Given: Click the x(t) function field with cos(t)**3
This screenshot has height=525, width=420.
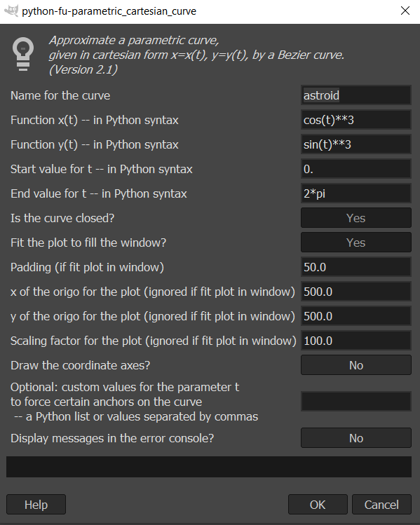Looking at the screenshot, I should click(356, 120).
